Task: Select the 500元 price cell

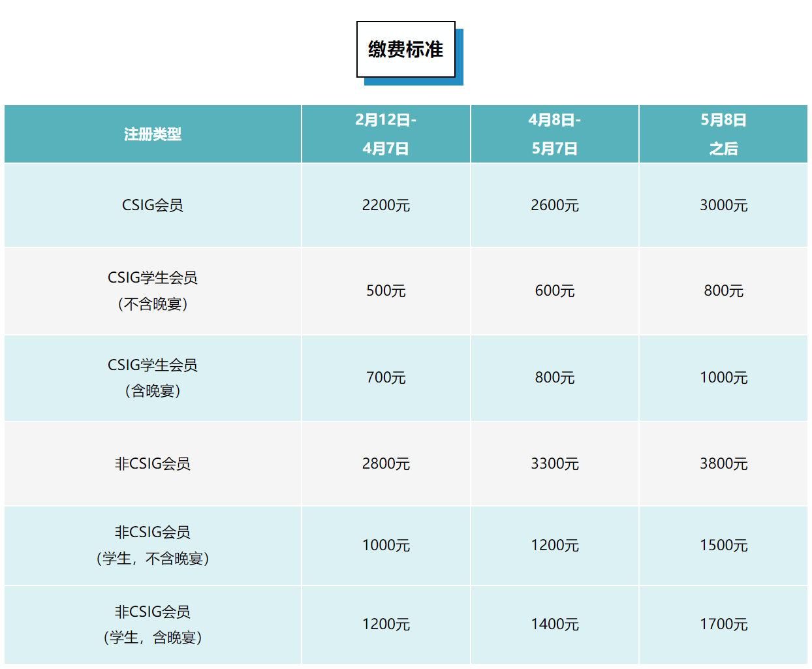Action: pos(386,291)
